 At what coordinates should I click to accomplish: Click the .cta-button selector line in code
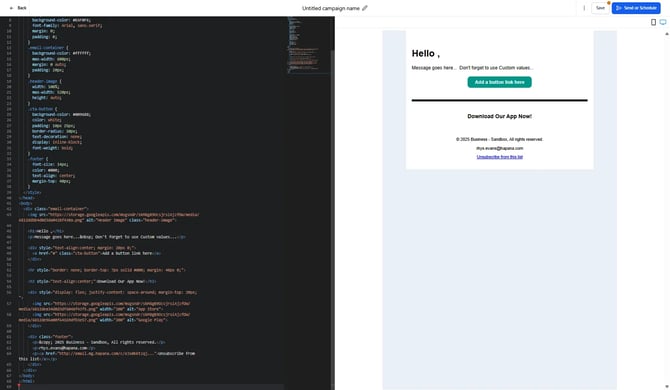point(43,109)
